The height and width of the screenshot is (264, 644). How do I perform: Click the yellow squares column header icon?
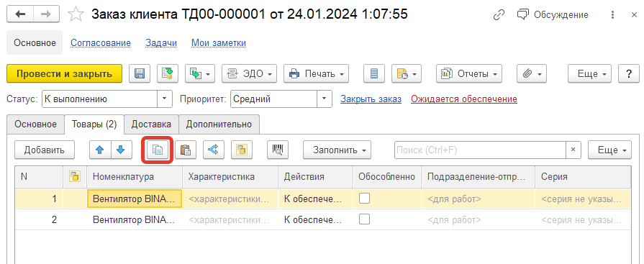coord(75,177)
